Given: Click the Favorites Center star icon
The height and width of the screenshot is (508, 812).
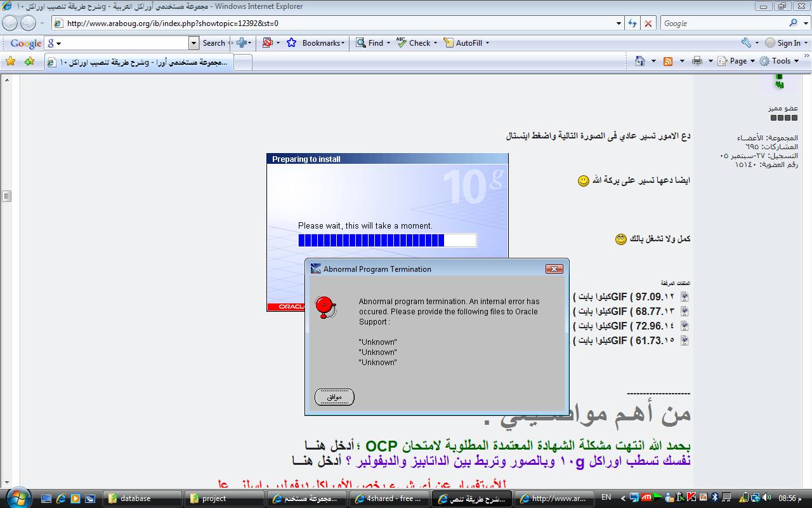Looking at the screenshot, I should (10, 61).
